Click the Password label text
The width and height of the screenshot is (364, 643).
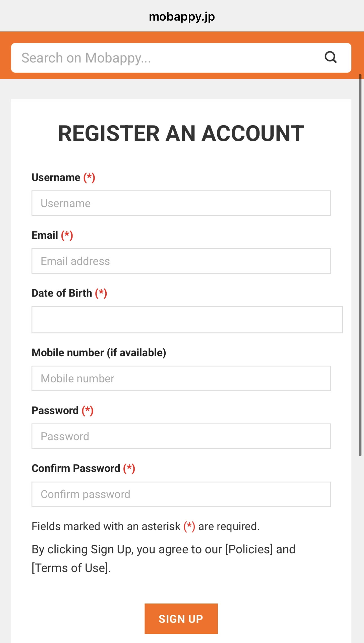click(55, 411)
